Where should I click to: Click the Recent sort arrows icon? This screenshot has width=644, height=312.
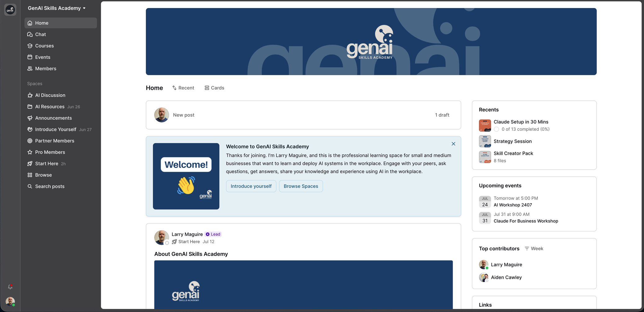point(174,88)
